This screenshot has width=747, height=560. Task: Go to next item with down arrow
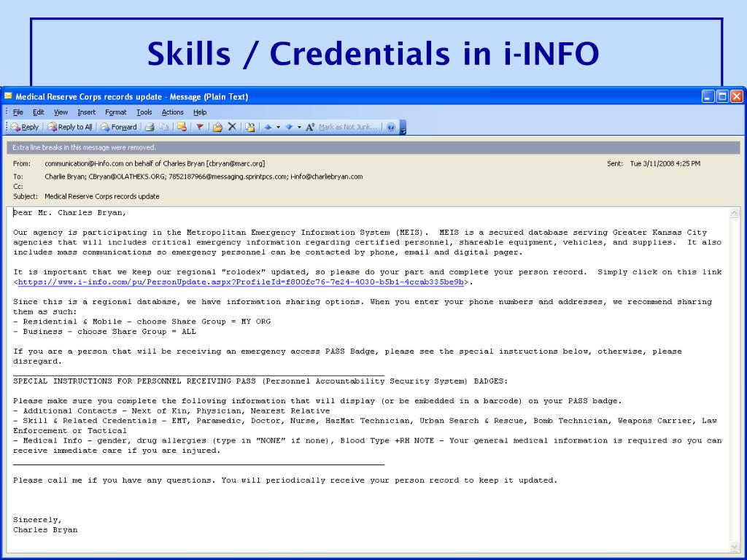[x=289, y=127]
